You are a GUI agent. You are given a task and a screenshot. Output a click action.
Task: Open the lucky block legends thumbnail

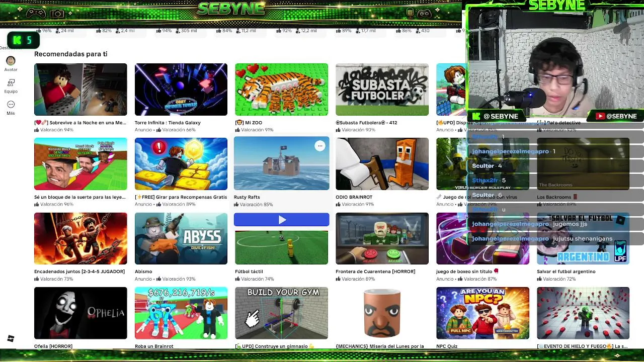tap(80, 164)
